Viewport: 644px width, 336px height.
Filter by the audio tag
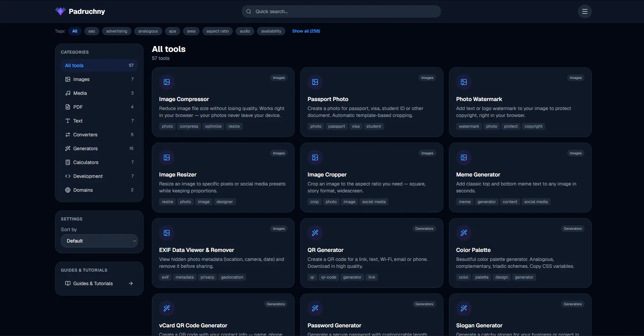245,31
